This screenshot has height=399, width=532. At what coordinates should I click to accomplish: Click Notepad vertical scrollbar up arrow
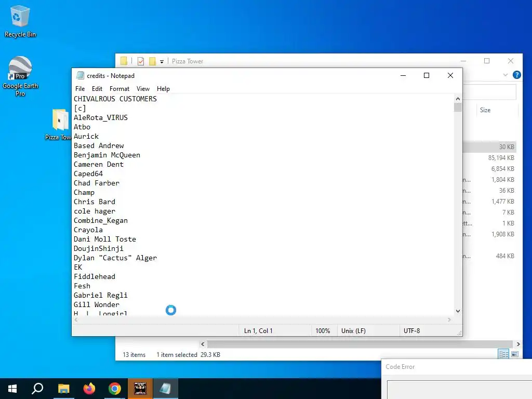(x=458, y=99)
